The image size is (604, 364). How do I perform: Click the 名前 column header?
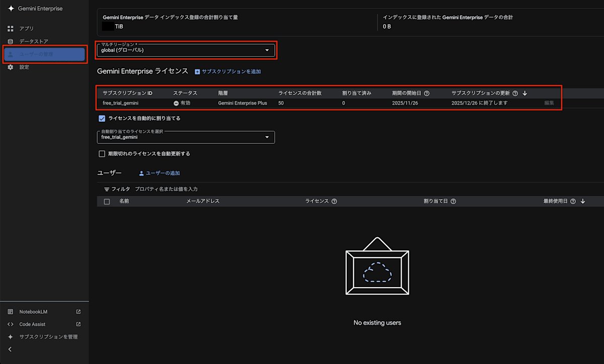(124, 201)
